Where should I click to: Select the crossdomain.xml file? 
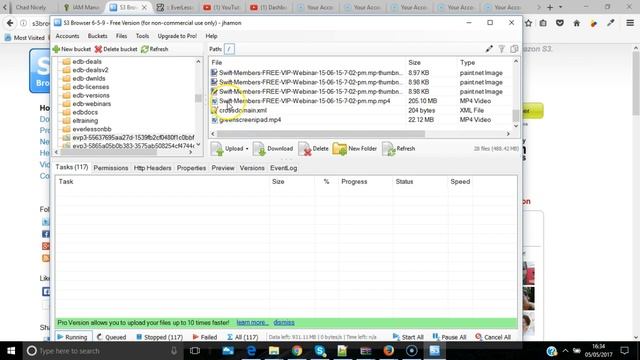243,110
